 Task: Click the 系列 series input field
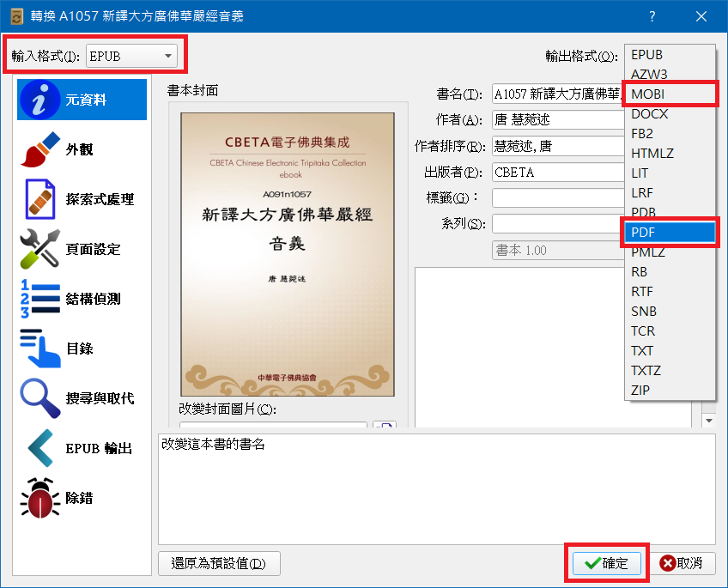[x=558, y=224]
